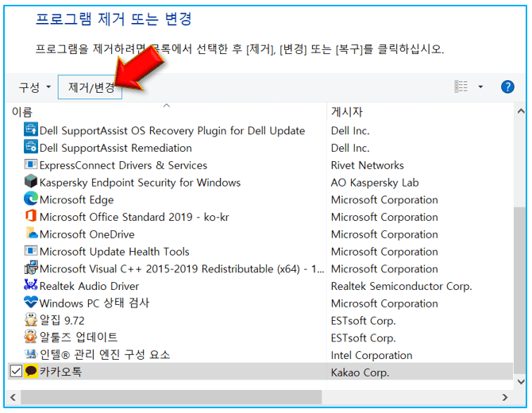Screen dimensions: 532x413
Task: Click the Dell SupportAssist OS Recovery Plugin icon
Action: (x=30, y=129)
